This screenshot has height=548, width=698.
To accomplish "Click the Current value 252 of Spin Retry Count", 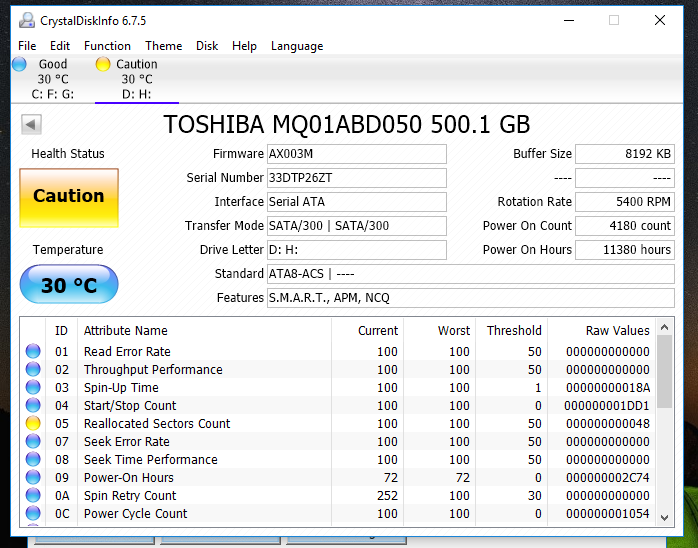I will (x=387, y=495).
